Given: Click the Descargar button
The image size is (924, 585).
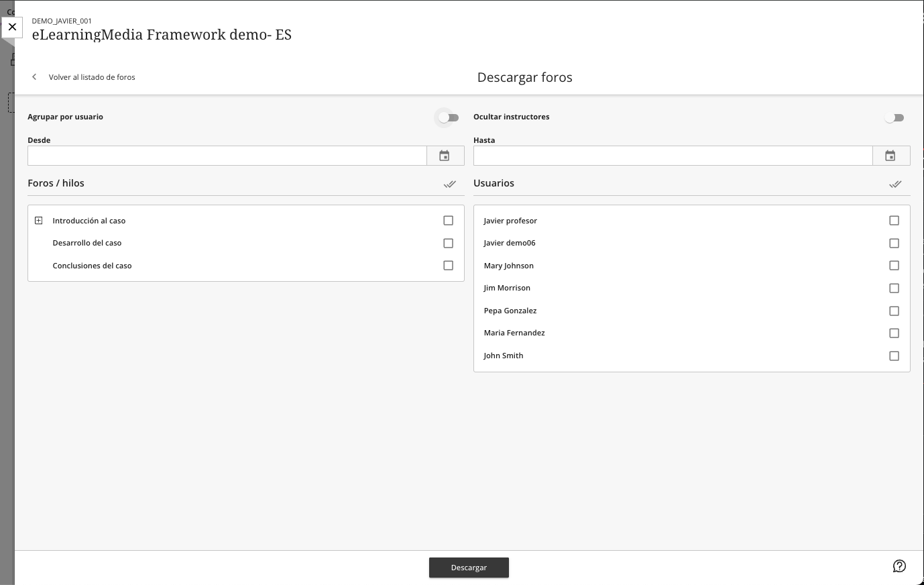Looking at the screenshot, I should (x=469, y=568).
